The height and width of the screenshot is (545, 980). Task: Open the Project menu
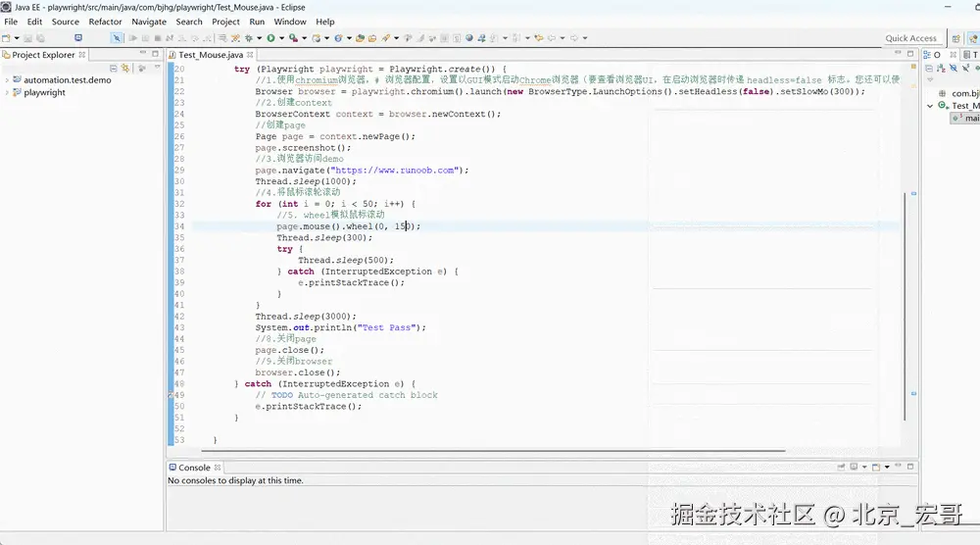pos(225,22)
